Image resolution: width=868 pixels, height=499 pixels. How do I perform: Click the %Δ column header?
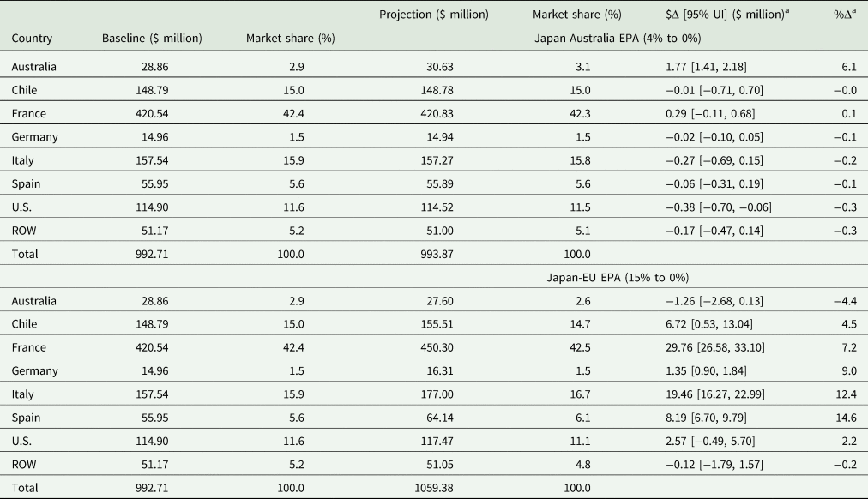[847, 15]
